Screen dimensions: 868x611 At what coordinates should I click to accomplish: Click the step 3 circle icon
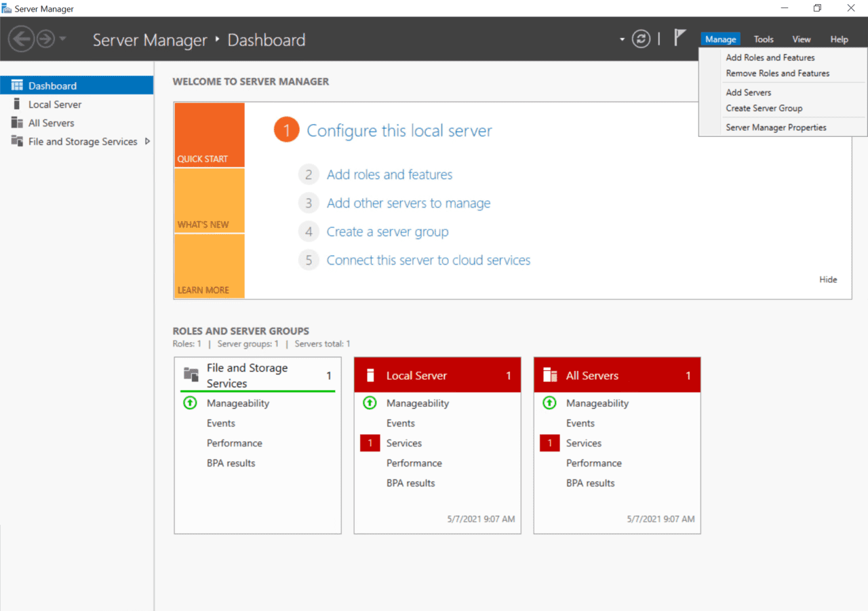pos(309,203)
